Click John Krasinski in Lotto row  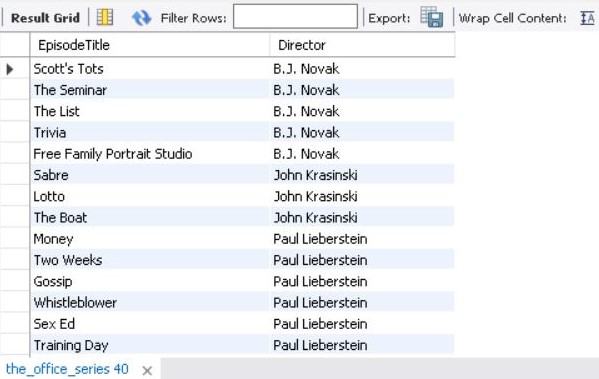point(362,196)
